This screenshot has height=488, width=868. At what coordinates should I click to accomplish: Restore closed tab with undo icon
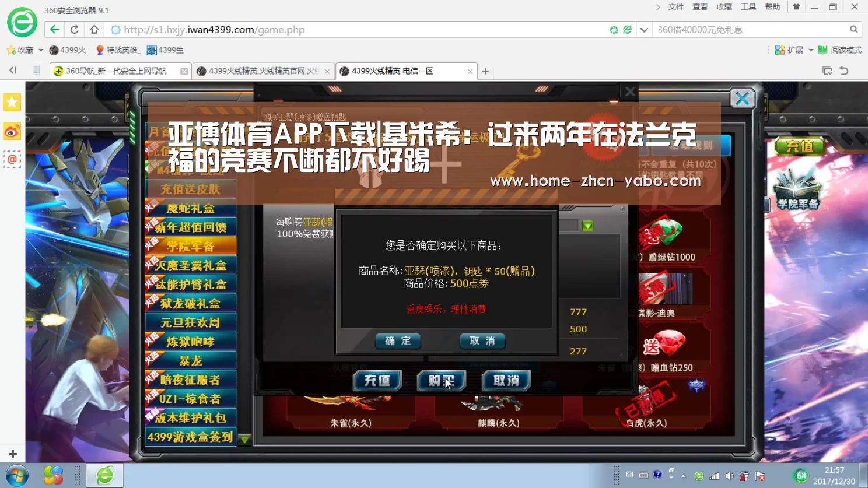click(844, 71)
